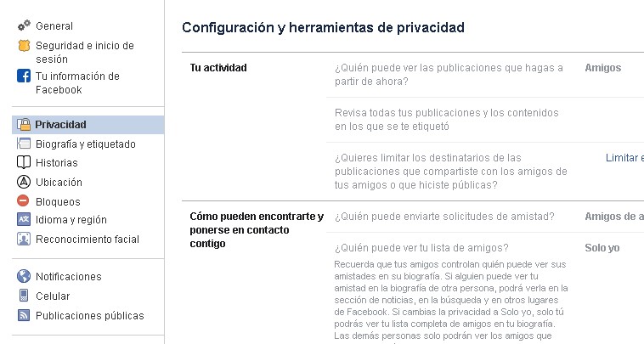Open Reconocimiento facial settings
Screen dimensions: 644x344
(88, 240)
